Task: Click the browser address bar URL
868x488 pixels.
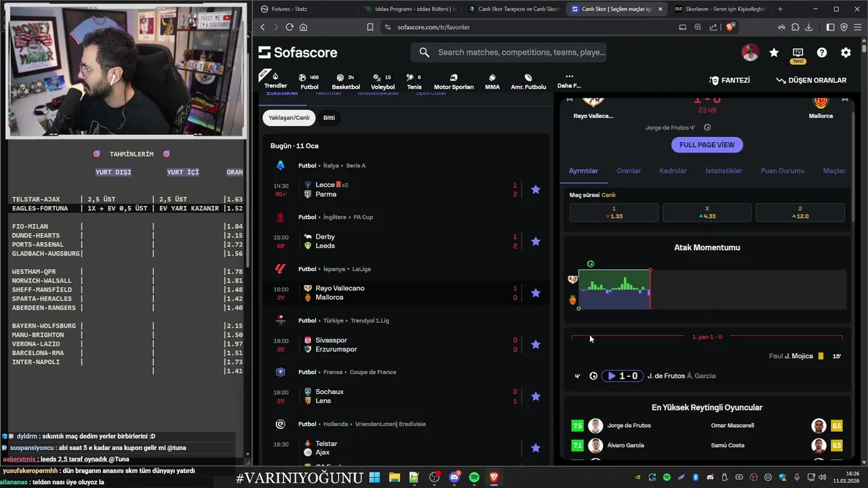Action: tap(433, 27)
